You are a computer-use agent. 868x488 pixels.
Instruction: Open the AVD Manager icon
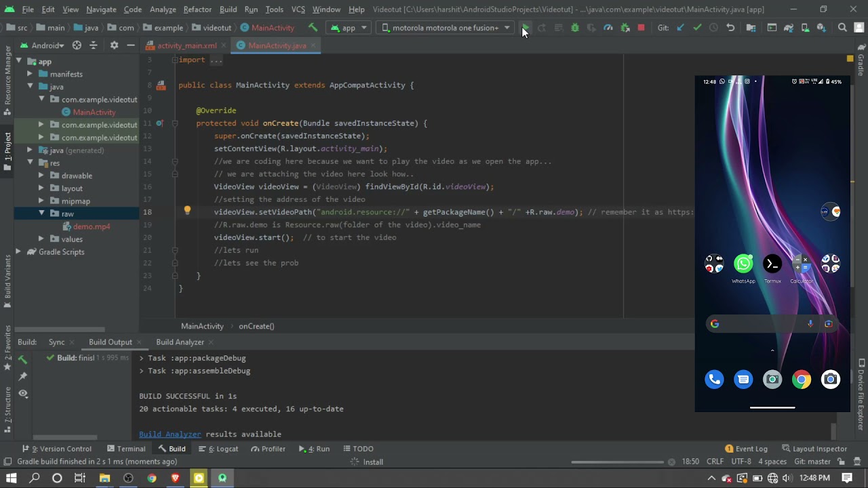coord(805,28)
